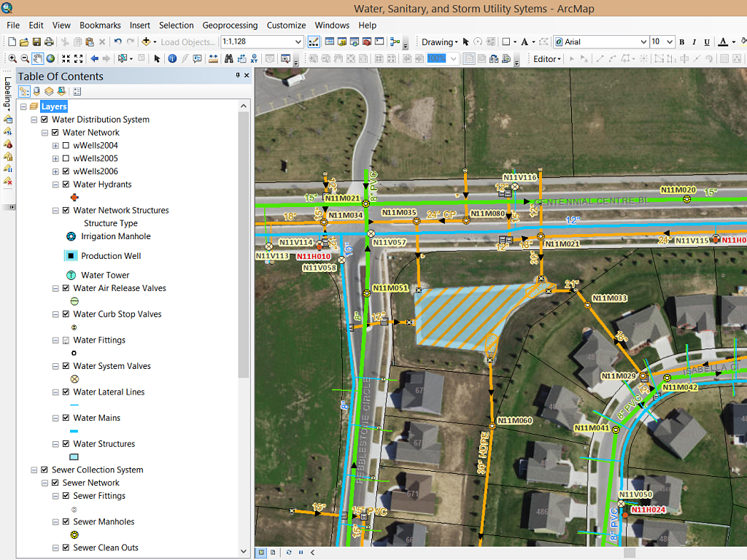Image resolution: width=747 pixels, height=560 pixels.
Task: Enable the wWells2004 layer
Action: click(x=66, y=146)
